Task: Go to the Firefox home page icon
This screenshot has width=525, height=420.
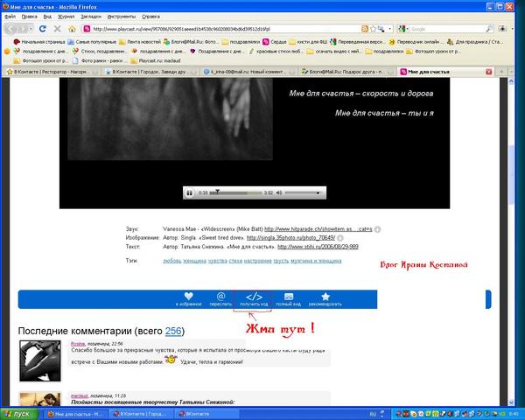Action: coord(72,29)
